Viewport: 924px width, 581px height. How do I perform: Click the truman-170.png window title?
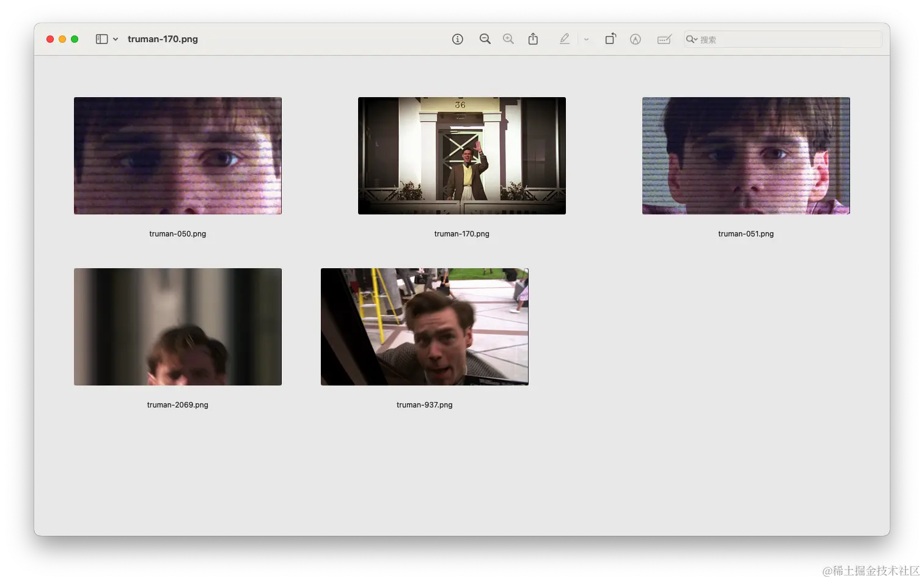[x=163, y=39]
